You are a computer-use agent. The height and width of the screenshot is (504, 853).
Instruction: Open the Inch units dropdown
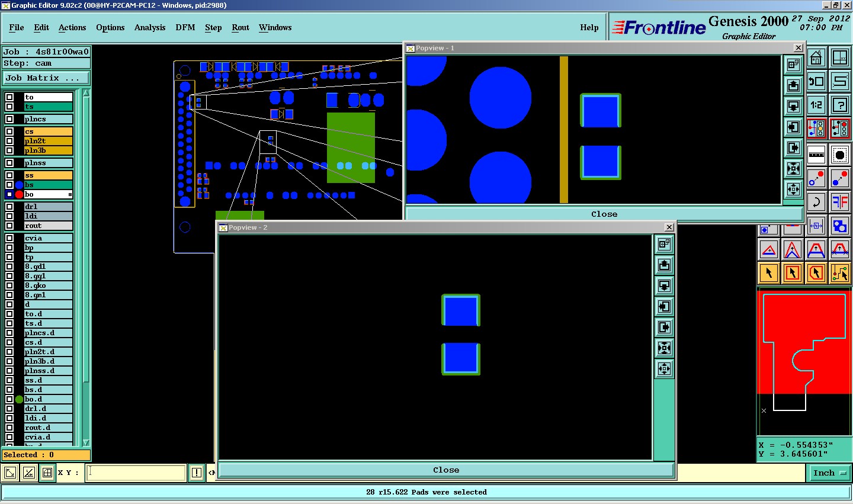click(x=829, y=473)
